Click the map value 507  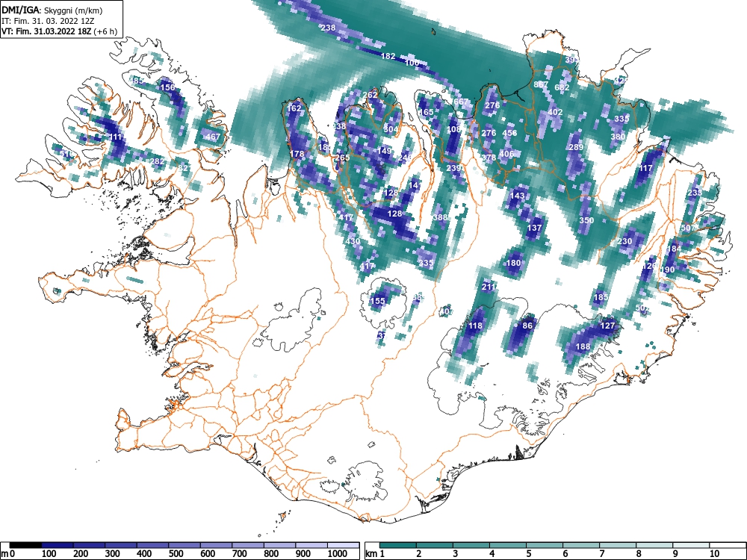point(688,228)
